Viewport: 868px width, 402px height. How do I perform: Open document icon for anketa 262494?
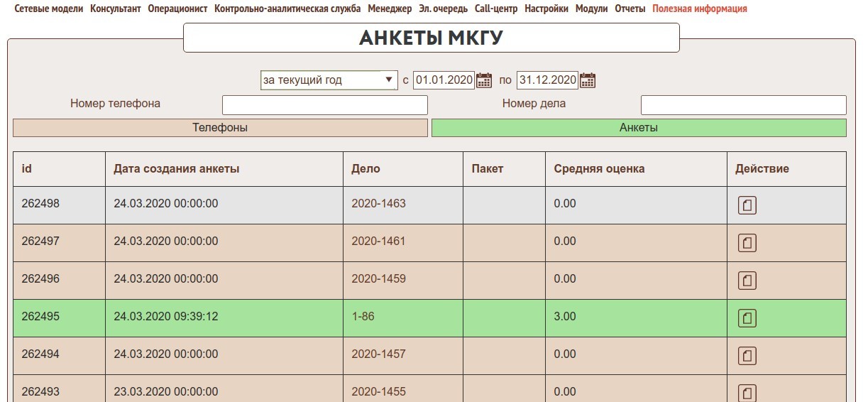tap(747, 355)
